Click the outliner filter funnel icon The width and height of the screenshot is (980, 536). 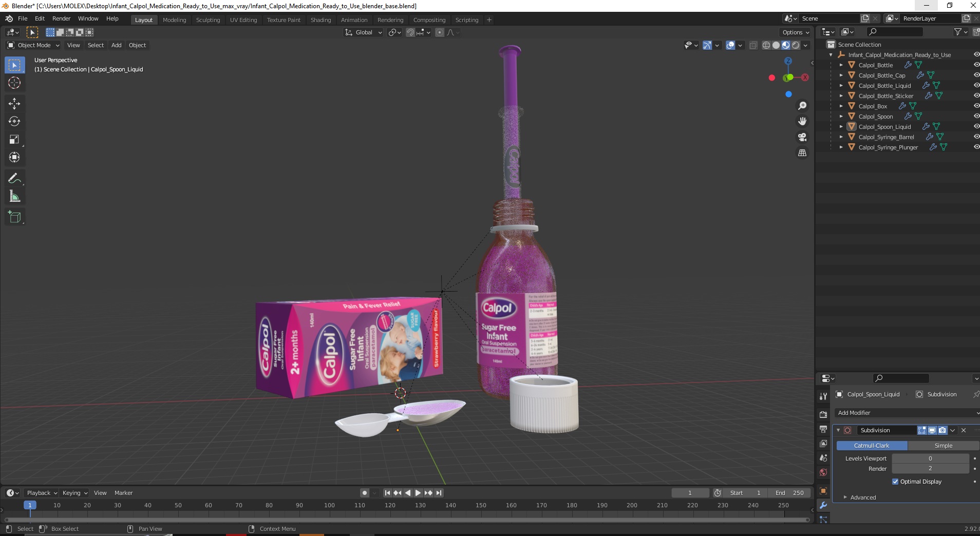click(957, 32)
